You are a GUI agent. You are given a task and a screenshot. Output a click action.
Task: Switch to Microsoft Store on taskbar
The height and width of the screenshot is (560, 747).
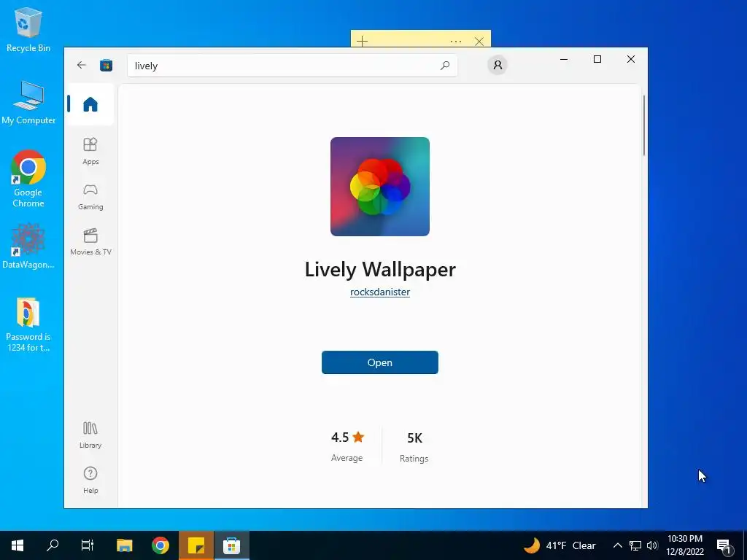231,545
